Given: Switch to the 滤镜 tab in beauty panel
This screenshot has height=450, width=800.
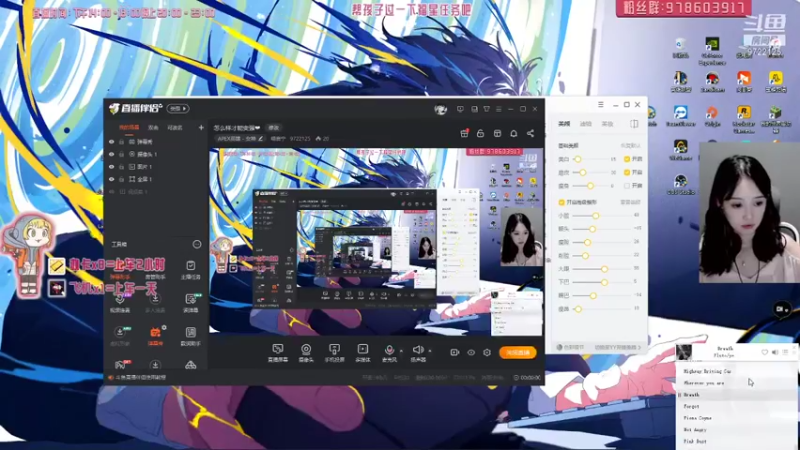Looking at the screenshot, I should (x=585, y=124).
